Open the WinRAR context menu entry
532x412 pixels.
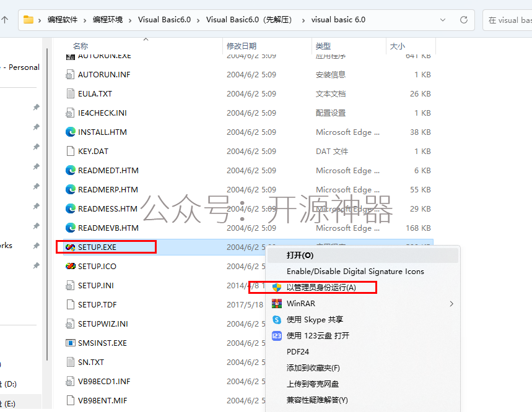[x=363, y=304]
